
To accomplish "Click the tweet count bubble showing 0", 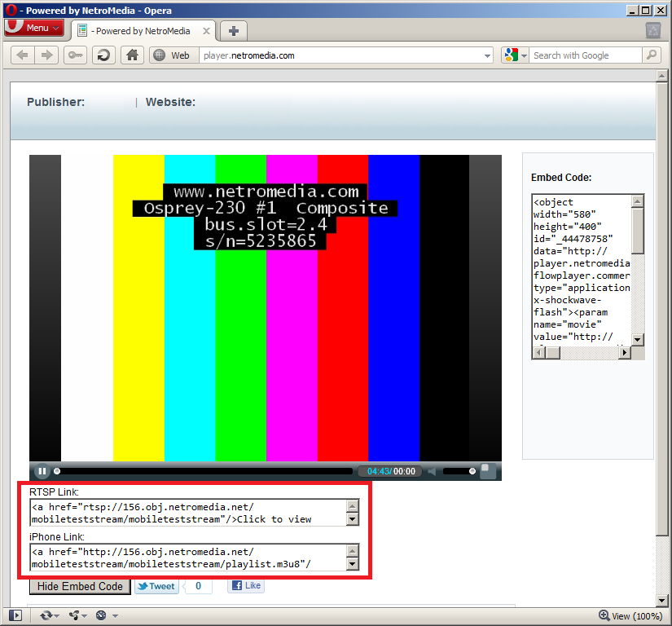I will click(x=199, y=586).
